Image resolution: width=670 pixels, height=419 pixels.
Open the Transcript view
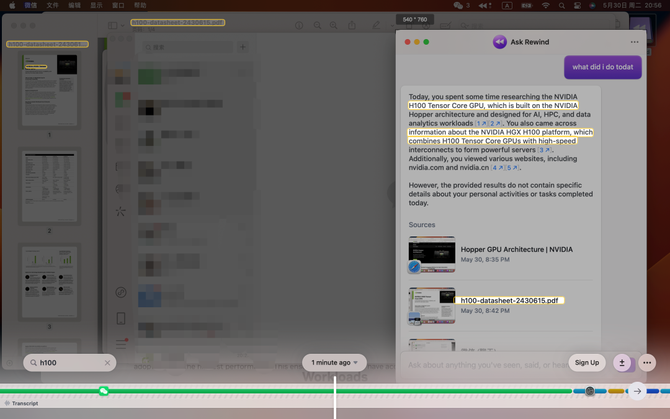pos(21,403)
